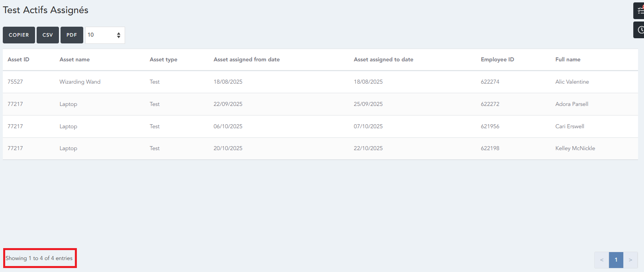Click the next page arrow in pagination
This screenshot has height=272, width=644.
click(x=630, y=260)
